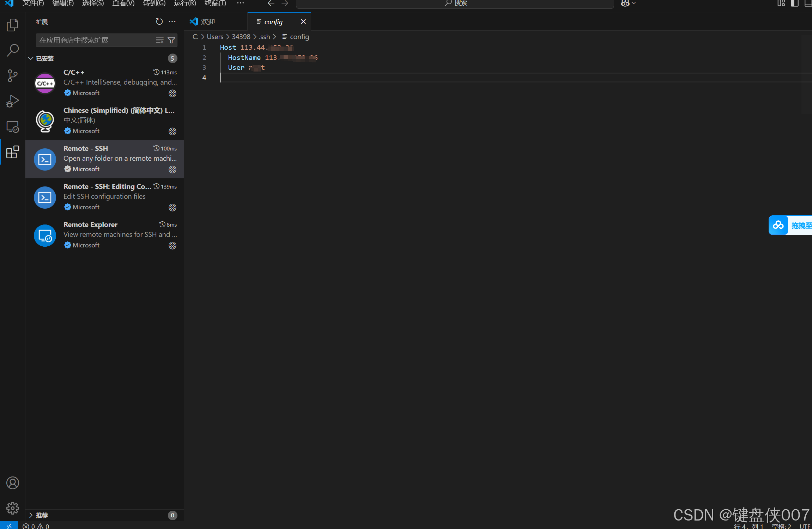Refresh the extensions list
Screen dimensions: 812x529
[x=159, y=22]
